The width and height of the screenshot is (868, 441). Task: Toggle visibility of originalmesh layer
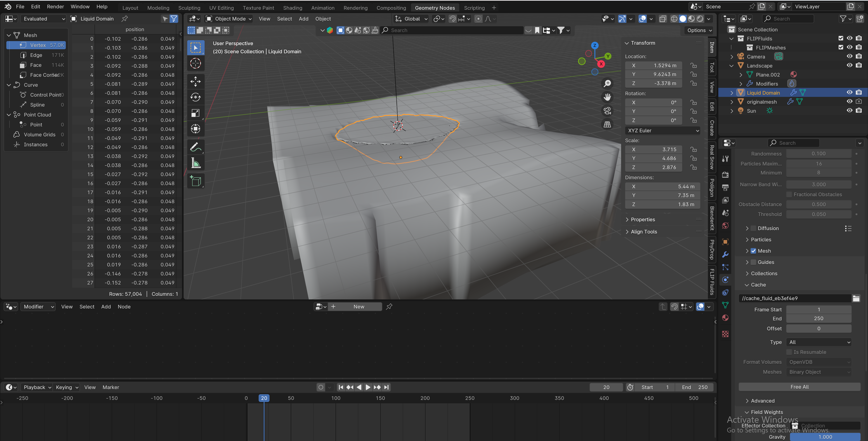pyautogui.click(x=849, y=102)
